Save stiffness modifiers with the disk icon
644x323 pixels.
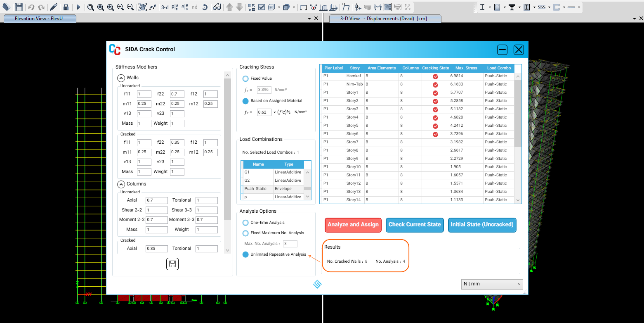[x=172, y=264]
